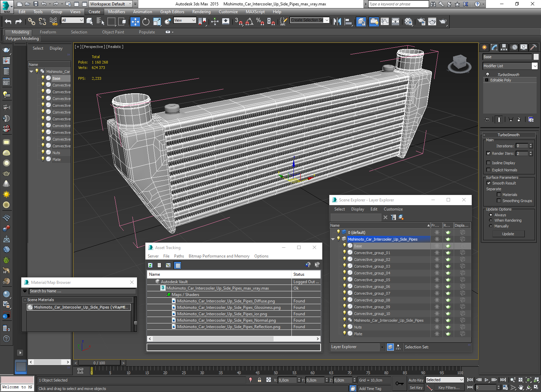Click the Selection Lock toggle padlock
The height and width of the screenshot is (392, 541).
[259, 380]
